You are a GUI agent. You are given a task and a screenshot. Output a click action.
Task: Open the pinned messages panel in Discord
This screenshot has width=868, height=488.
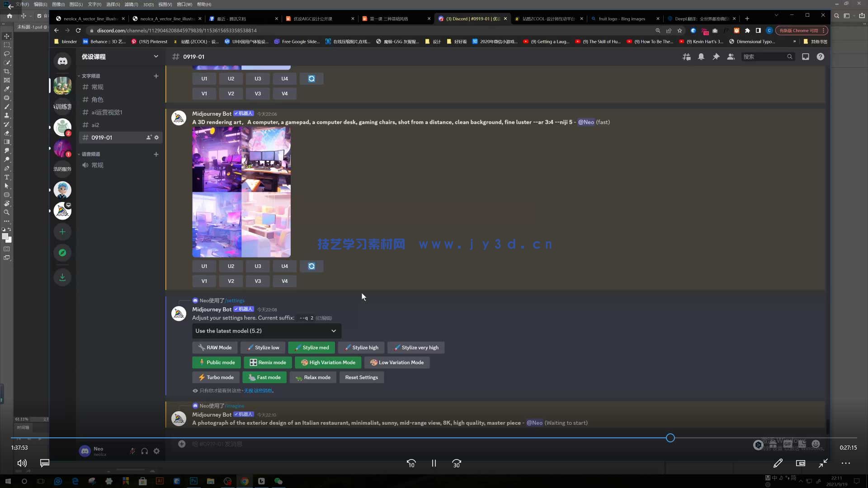click(716, 56)
